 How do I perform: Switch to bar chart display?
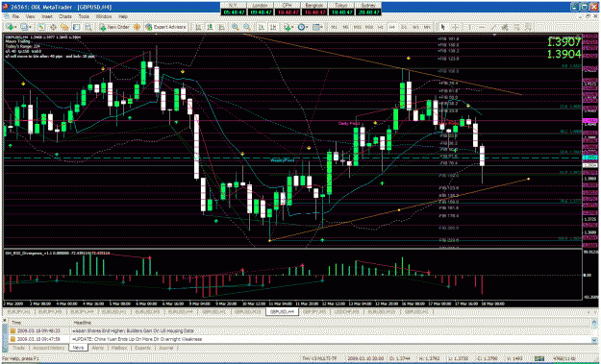tap(199, 27)
